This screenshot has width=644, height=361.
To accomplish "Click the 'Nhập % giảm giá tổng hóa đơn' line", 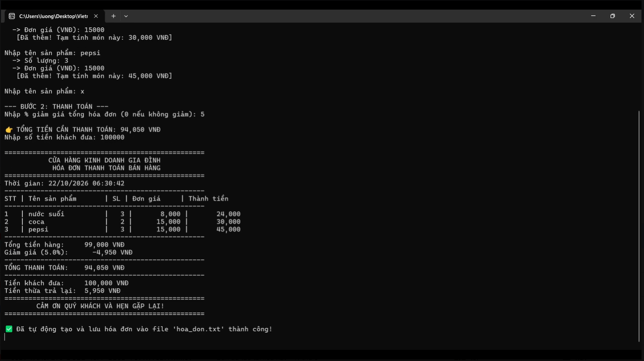I will click(x=105, y=114).
